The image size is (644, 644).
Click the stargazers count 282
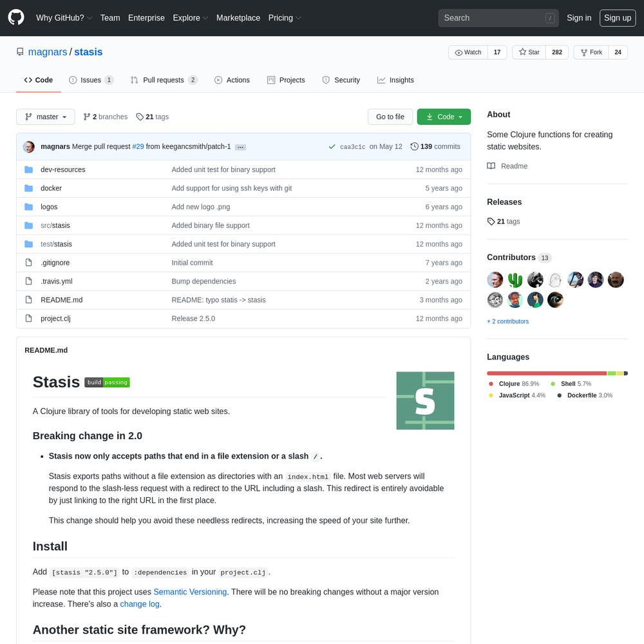[557, 52]
